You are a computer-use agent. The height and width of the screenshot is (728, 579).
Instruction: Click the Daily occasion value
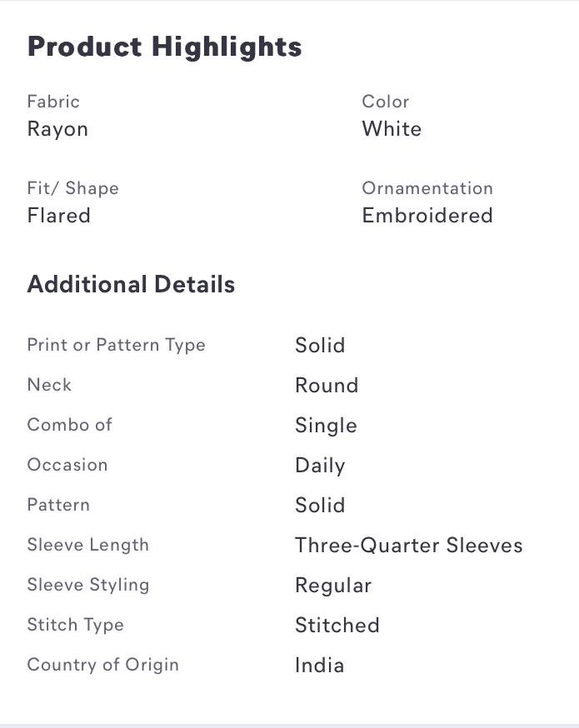click(320, 466)
